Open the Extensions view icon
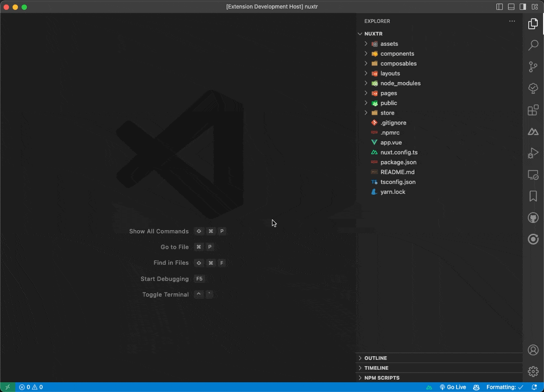Image resolution: width=544 pixels, height=392 pixels. [533, 110]
